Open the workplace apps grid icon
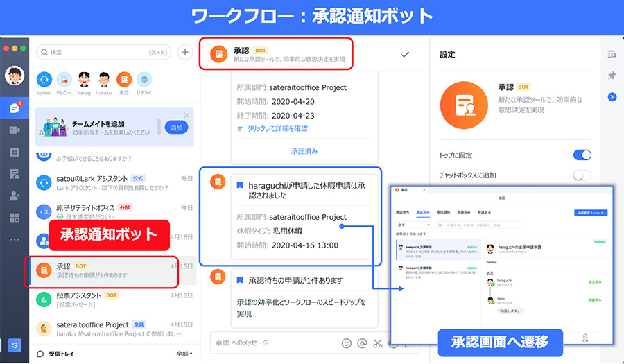The height and width of the screenshot is (364, 624). pyautogui.click(x=15, y=218)
